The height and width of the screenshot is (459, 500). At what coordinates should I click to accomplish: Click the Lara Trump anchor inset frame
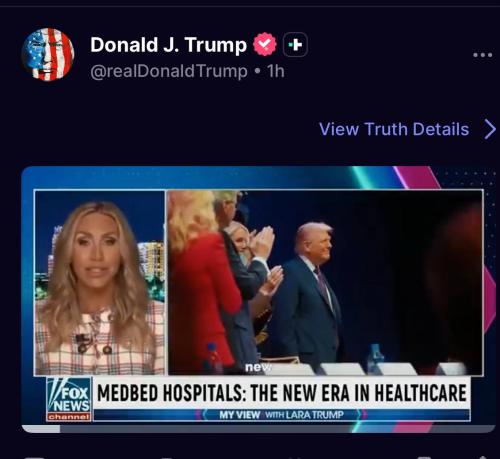pos(100,283)
